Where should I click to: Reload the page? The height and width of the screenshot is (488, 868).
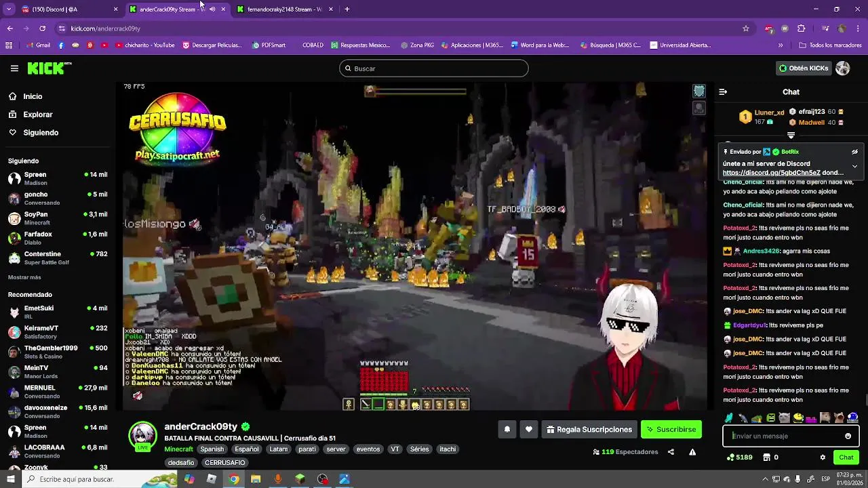tap(42, 28)
